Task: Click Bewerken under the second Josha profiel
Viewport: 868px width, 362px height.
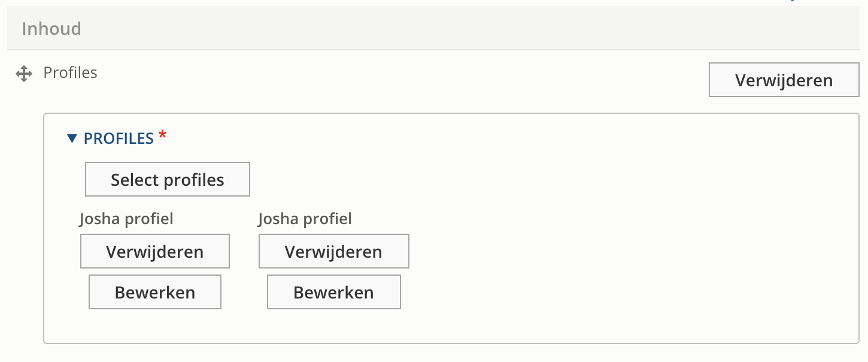Action: 333,292
